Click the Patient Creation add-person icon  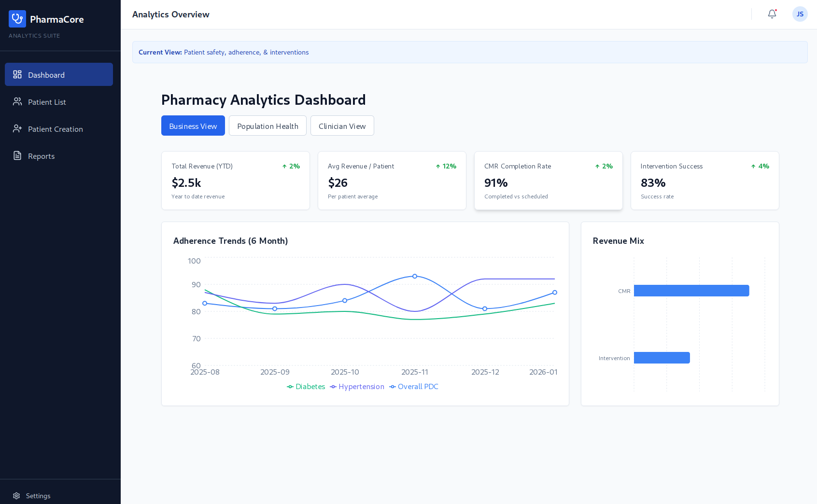pyautogui.click(x=17, y=129)
